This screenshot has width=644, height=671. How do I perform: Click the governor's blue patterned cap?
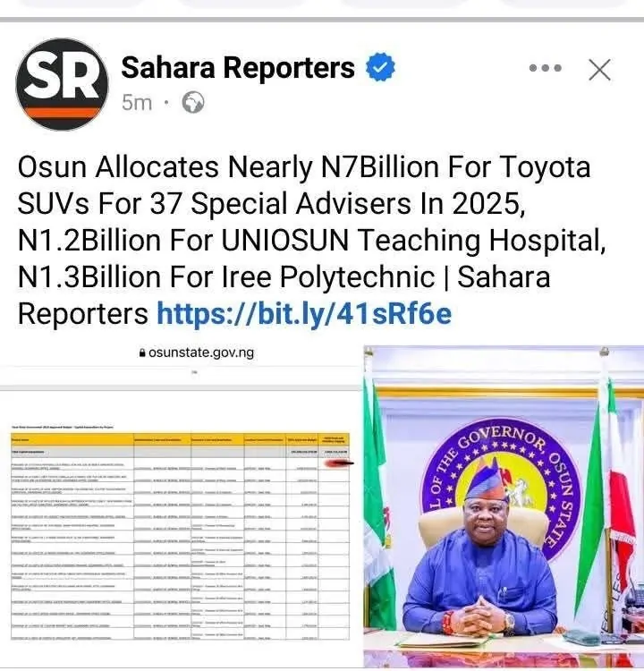click(x=486, y=483)
